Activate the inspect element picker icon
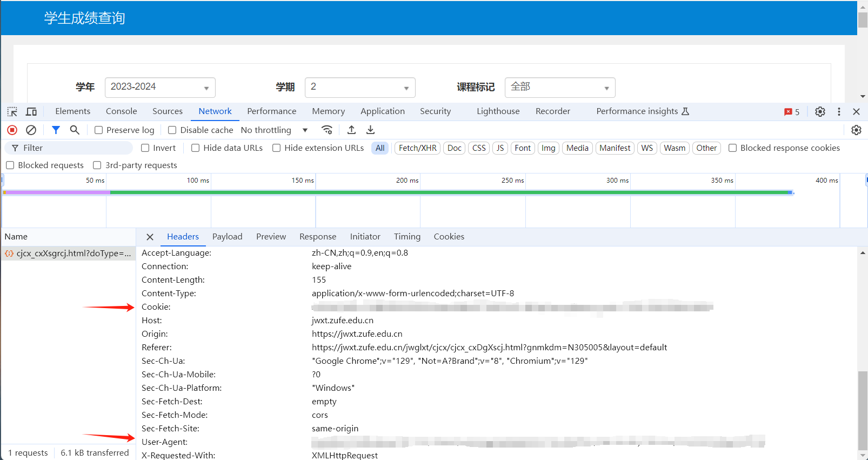Image resolution: width=868 pixels, height=460 pixels. 12,111
